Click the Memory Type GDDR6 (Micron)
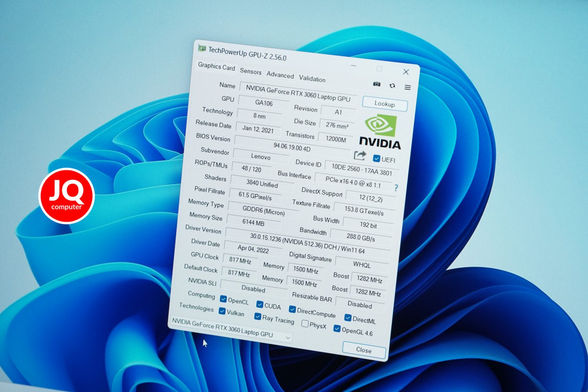The image size is (588, 392). click(263, 211)
